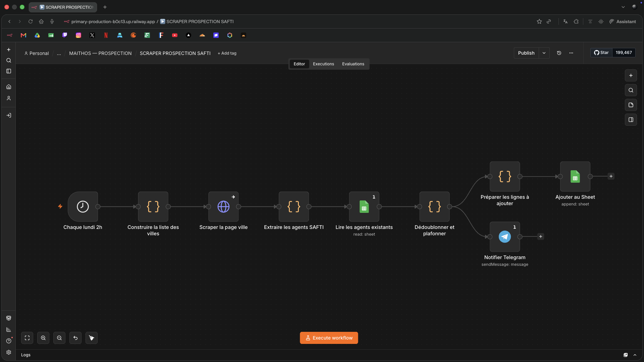
Task: Open the Lire les agents existants sheet node
Action: [364, 206]
